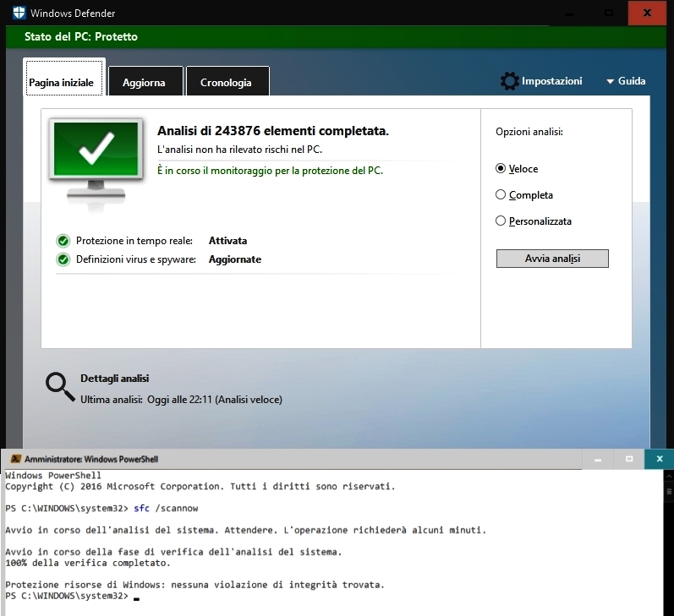Maximize the Windows Defender window

click(609, 13)
